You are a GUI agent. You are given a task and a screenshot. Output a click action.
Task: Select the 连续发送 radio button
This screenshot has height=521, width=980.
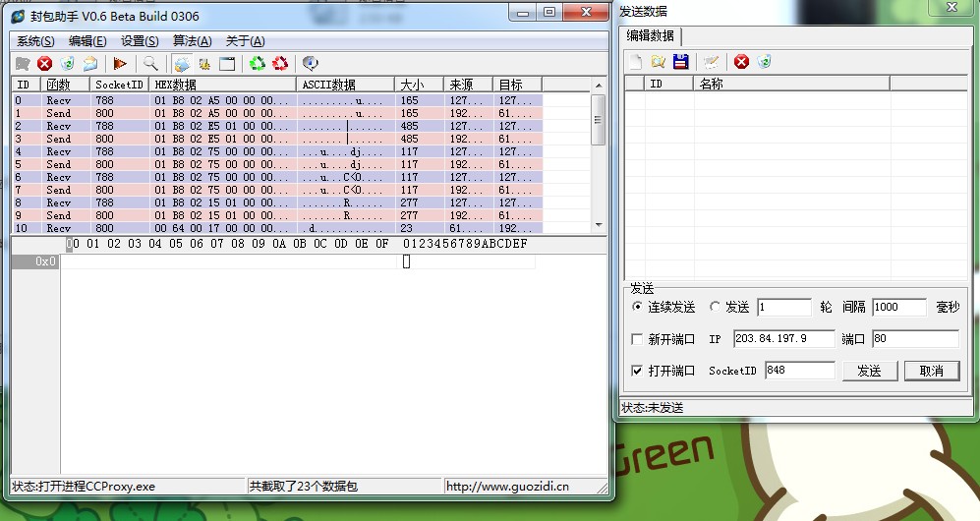tap(637, 307)
